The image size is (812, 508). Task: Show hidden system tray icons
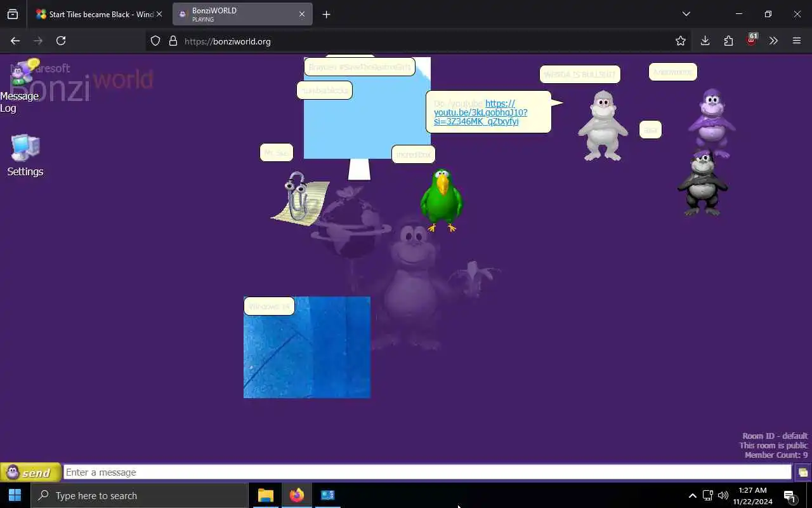pyautogui.click(x=692, y=495)
